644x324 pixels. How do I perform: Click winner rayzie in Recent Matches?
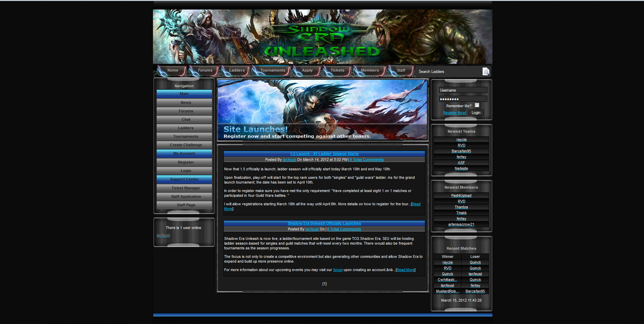pos(447,263)
